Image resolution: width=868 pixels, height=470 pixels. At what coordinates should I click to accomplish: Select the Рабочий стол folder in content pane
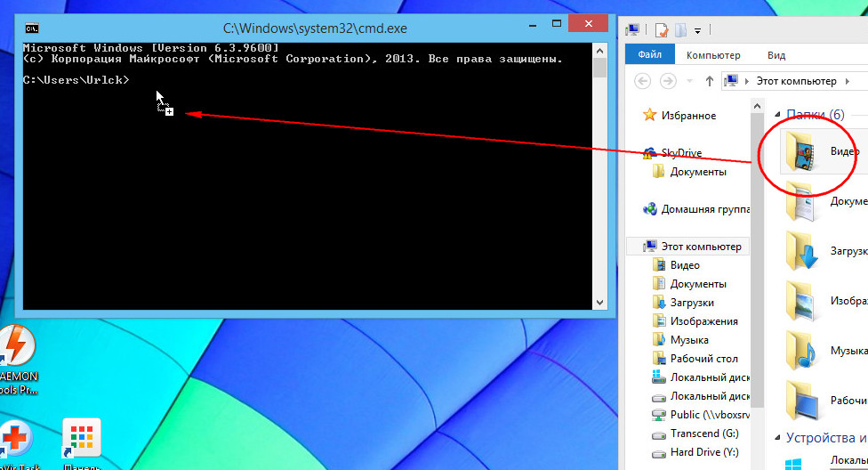800,401
